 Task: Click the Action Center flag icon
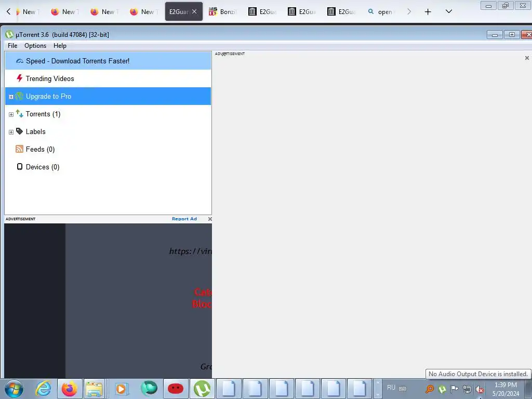[454, 389]
